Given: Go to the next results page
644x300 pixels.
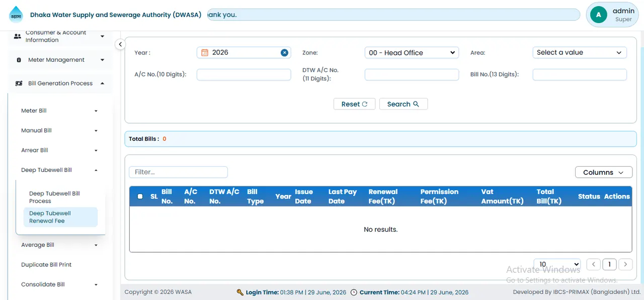Looking at the screenshot, I should click(625, 264).
